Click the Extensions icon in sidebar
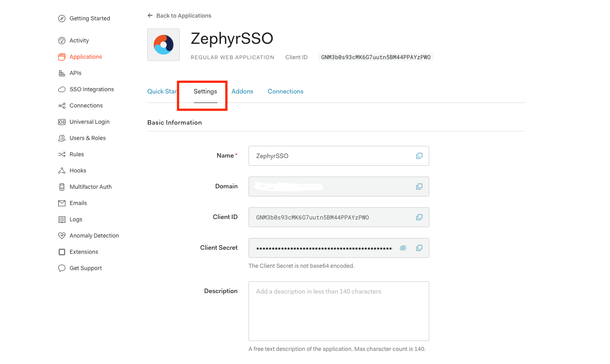This screenshot has width=610, height=364. [61, 252]
